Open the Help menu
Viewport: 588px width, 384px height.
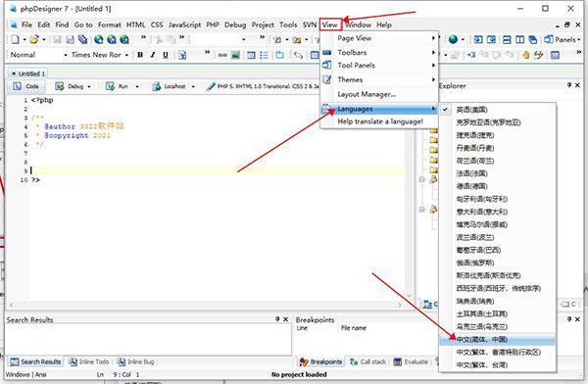[x=384, y=24]
